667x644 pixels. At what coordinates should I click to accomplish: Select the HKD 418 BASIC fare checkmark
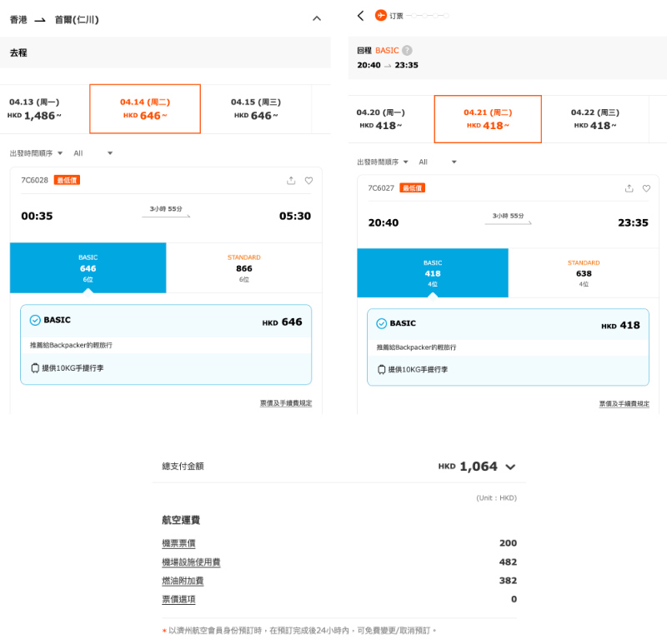(x=381, y=323)
